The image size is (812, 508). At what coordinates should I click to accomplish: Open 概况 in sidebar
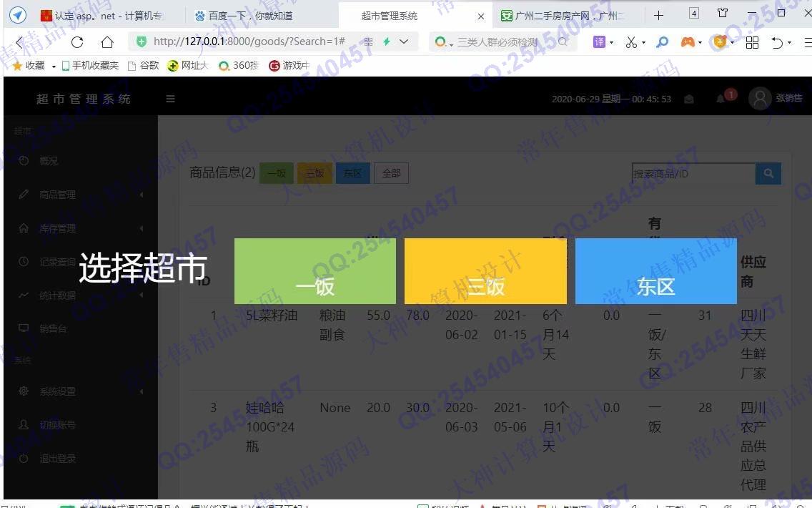(80, 161)
